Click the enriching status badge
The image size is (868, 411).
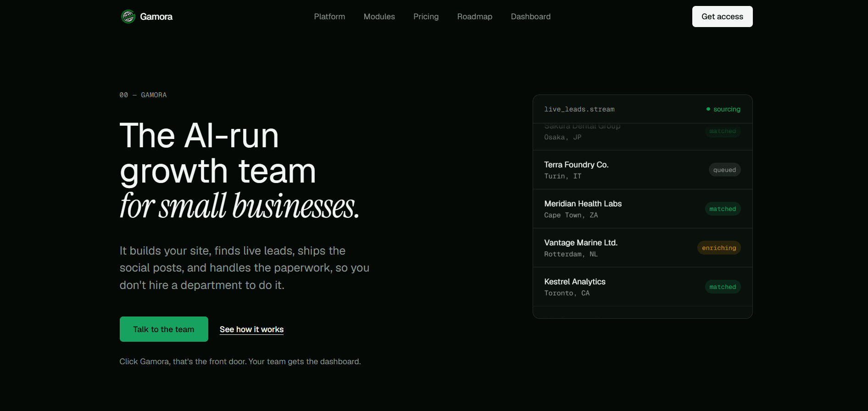[x=719, y=248]
